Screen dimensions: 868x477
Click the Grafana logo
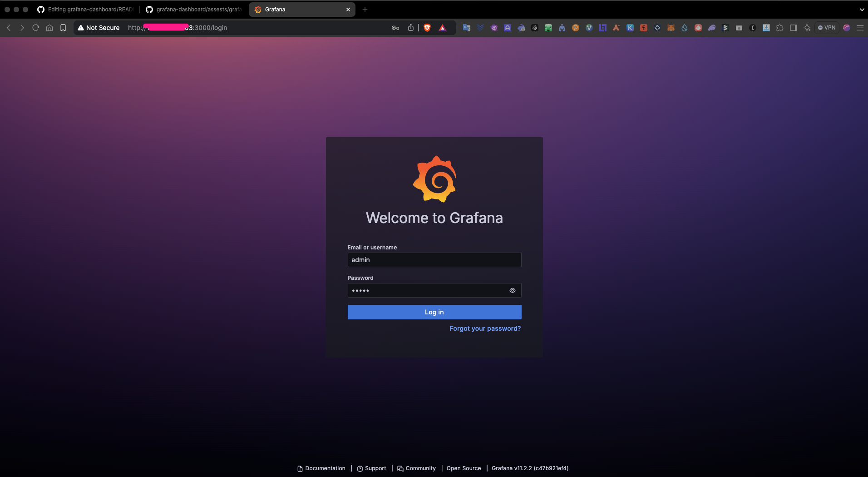pyautogui.click(x=434, y=179)
